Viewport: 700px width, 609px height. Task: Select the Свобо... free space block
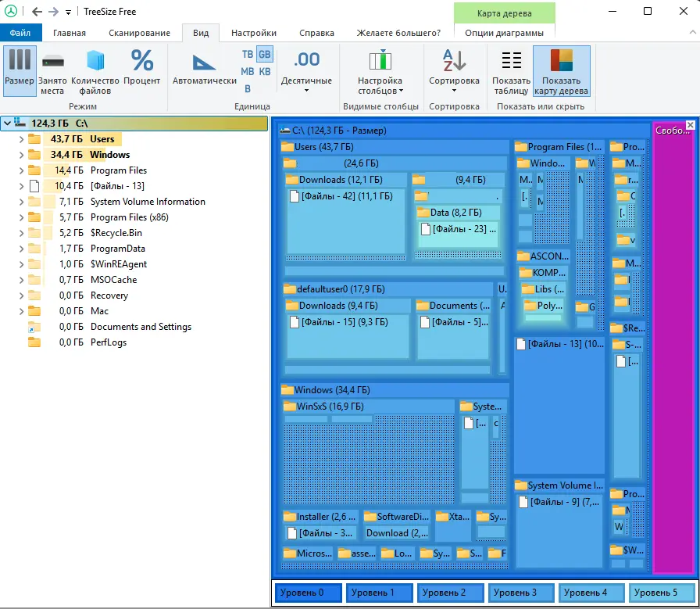(x=673, y=349)
